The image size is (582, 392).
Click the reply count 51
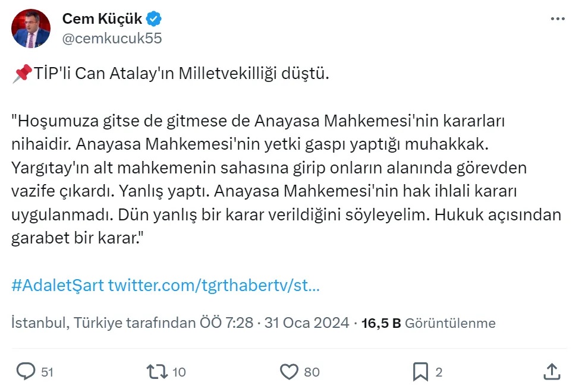pyautogui.click(x=47, y=372)
